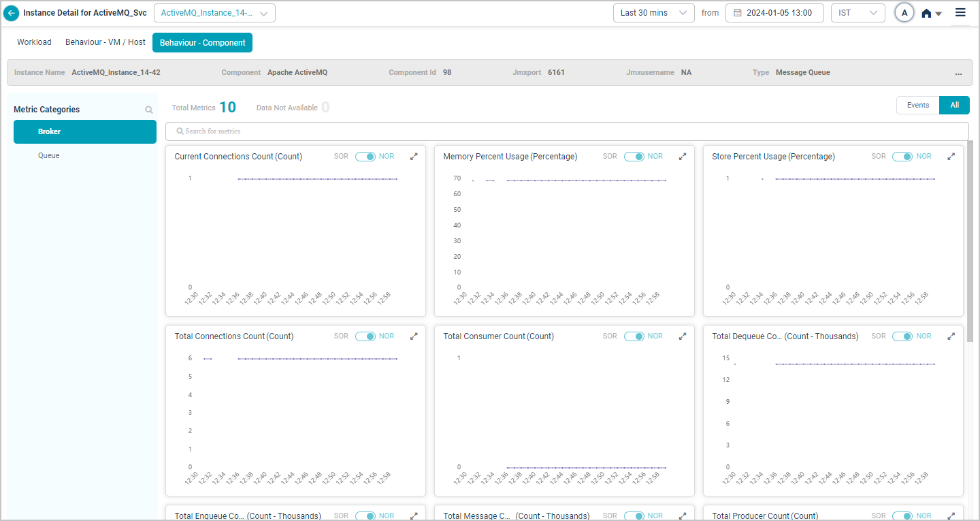Screen dimensions: 980x521
Task: Toggle SOR/NOR for Total Connections Count
Action: tap(365, 336)
